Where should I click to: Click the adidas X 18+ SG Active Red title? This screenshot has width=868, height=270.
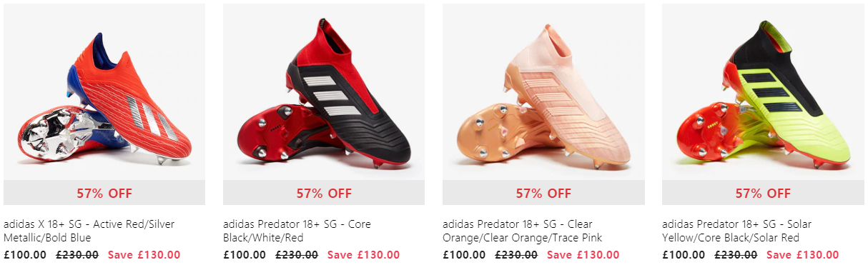tap(89, 231)
